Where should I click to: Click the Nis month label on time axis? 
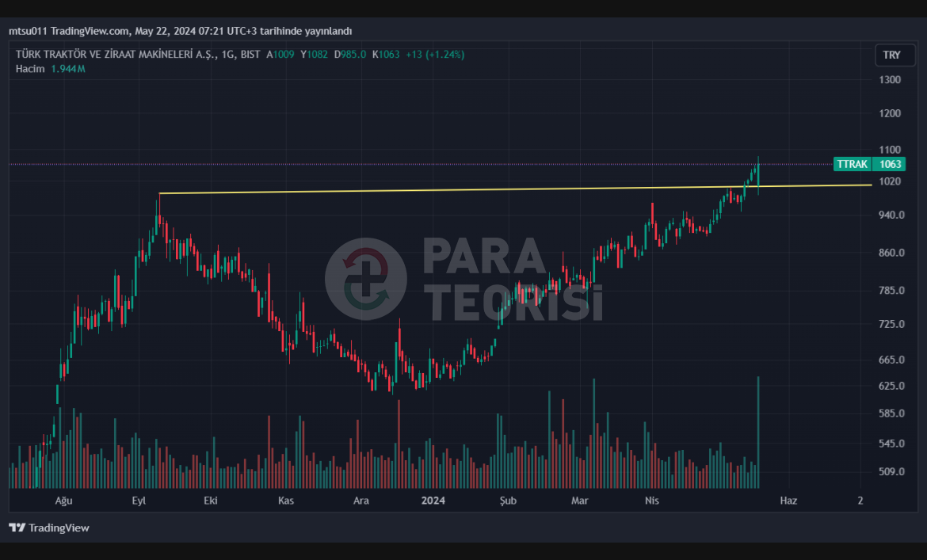652,501
